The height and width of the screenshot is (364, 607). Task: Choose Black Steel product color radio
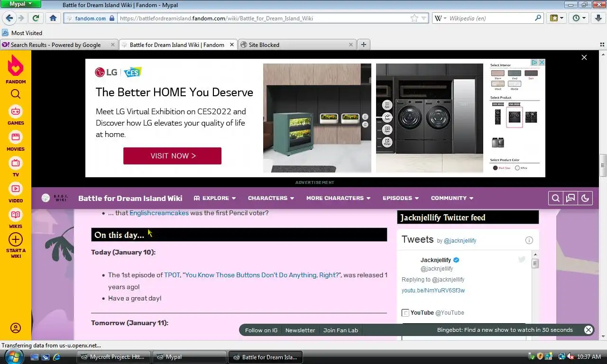pos(495,168)
